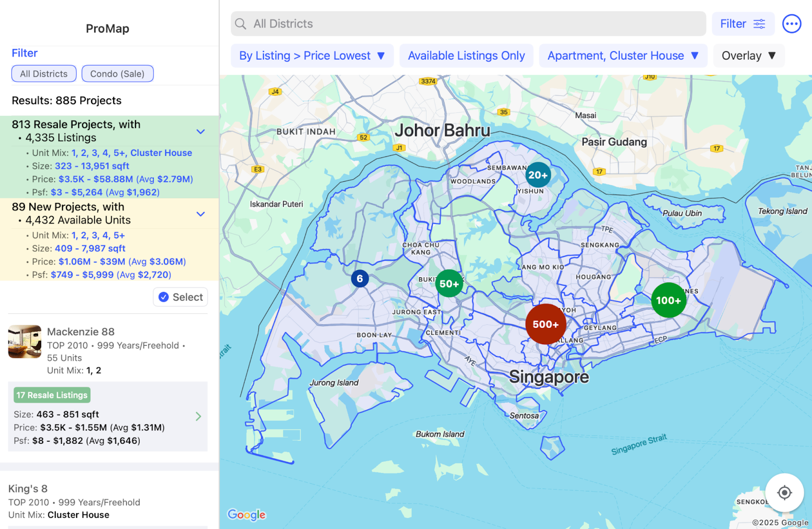Center map on my location
Screen dimensions: 812x529
(x=785, y=492)
